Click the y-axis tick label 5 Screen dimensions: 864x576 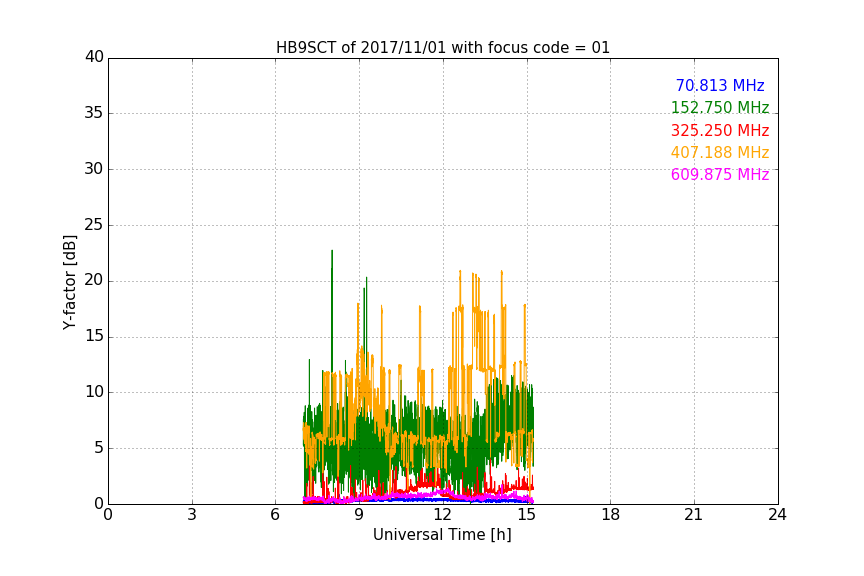pos(99,448)
